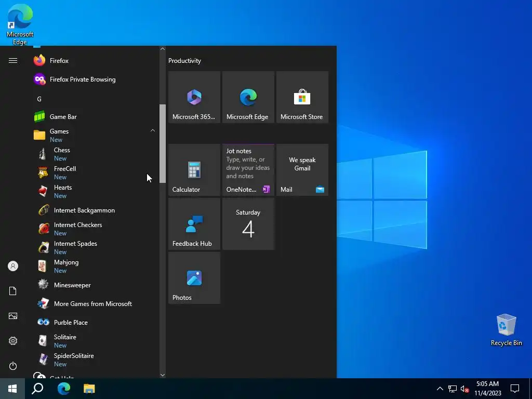The height and width of the screenshot is (399, 532).
Task: Expand the Start menu hamburger
Action: pos(13,61)
